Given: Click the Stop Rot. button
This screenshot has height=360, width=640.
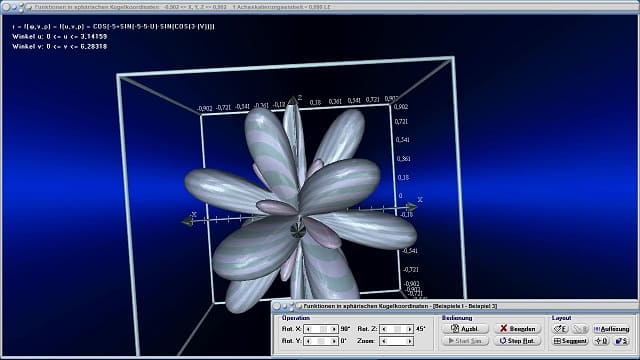Looking at the screenshot, I should coord(518,341).
